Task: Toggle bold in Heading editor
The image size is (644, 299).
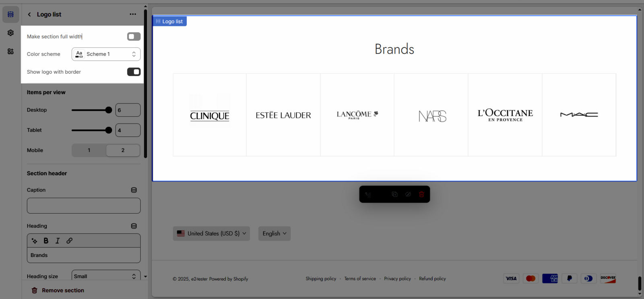Action: (46, 241)
